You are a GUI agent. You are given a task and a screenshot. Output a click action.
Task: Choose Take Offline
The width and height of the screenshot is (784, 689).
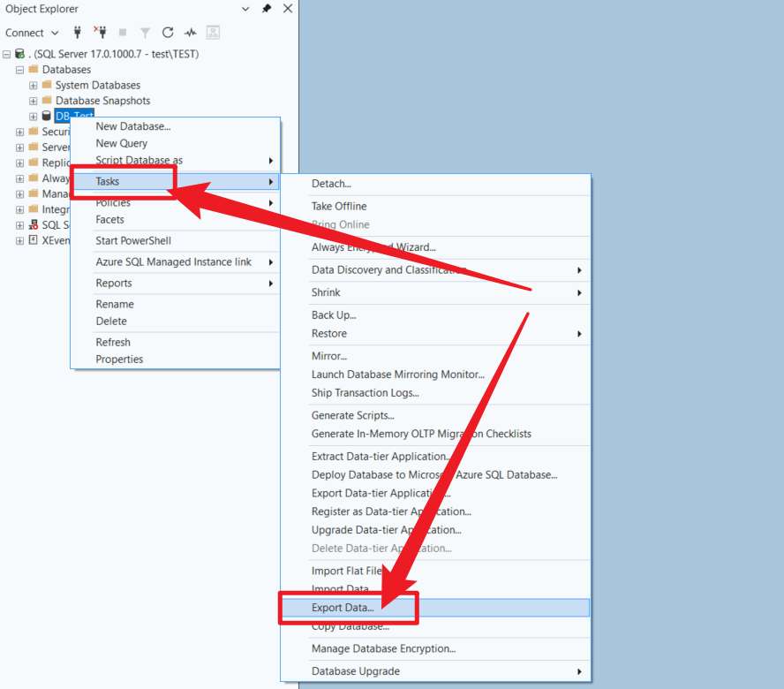[435, 206]
